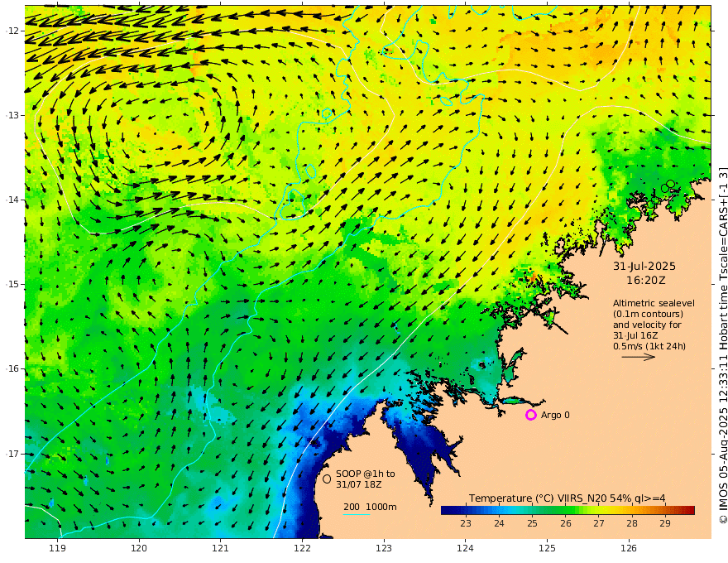Click the '200 1000m' depth contour legend
The image size is (728, 563).
[370, 507]
